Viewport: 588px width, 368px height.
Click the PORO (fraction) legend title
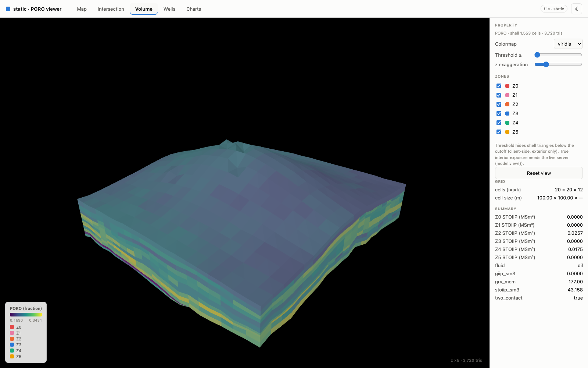tap(26, 308)
